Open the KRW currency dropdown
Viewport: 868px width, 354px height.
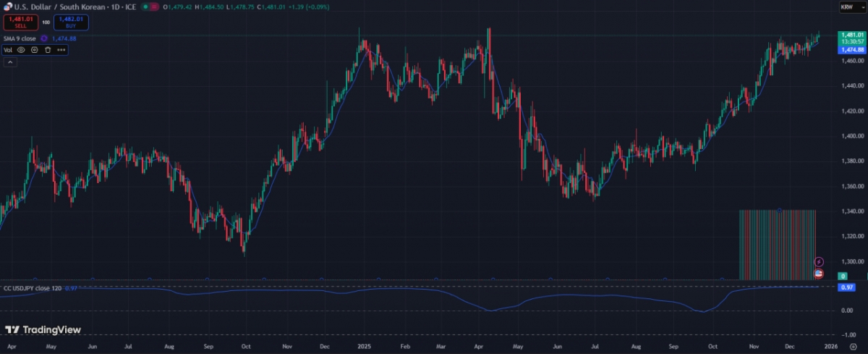(x=847, y=7)
